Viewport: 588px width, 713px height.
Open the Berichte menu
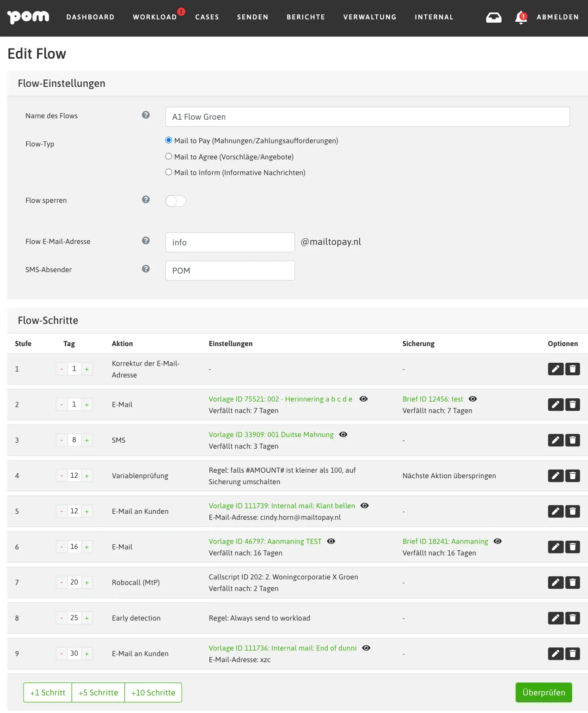pyautogui.click(x=306, y=17)
